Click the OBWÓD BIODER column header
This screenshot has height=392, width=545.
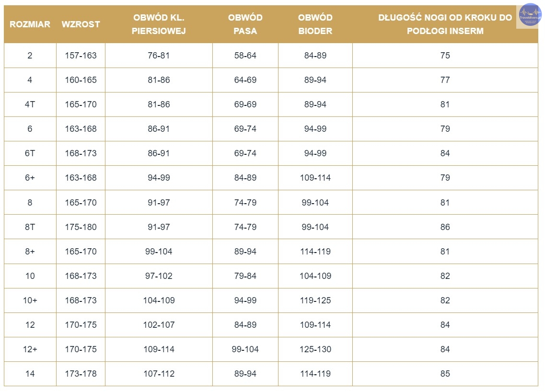[315, 24]
